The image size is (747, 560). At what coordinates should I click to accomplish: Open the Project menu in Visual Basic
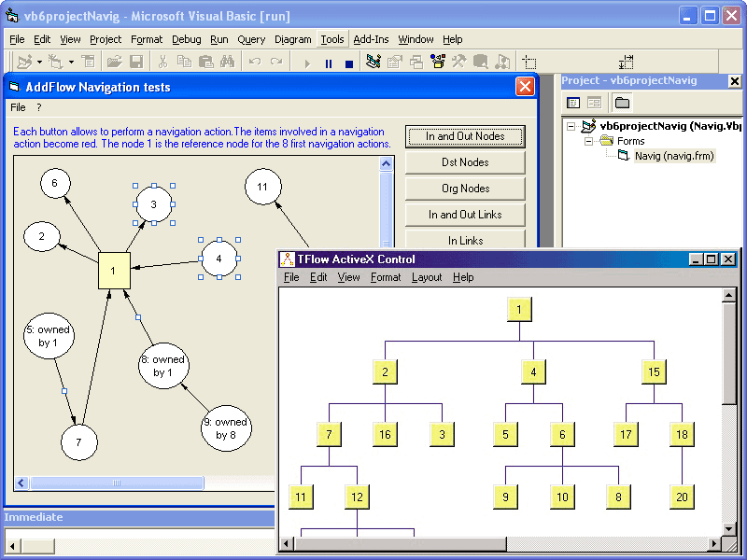pyautogui.click(x=106, y=39)
